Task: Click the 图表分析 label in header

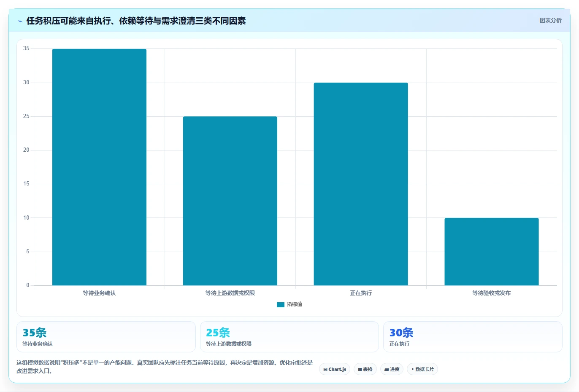Action: point(550,20)
